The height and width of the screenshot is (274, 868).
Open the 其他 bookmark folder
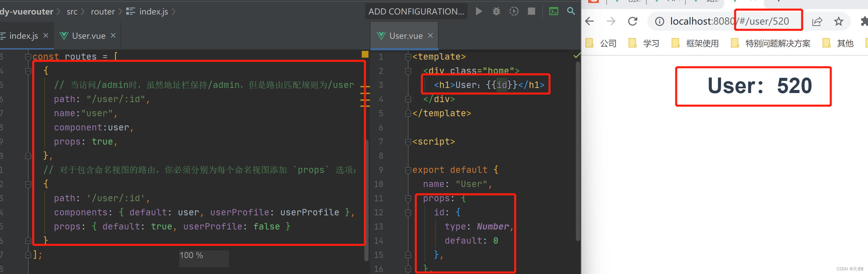tap(838, 43)
